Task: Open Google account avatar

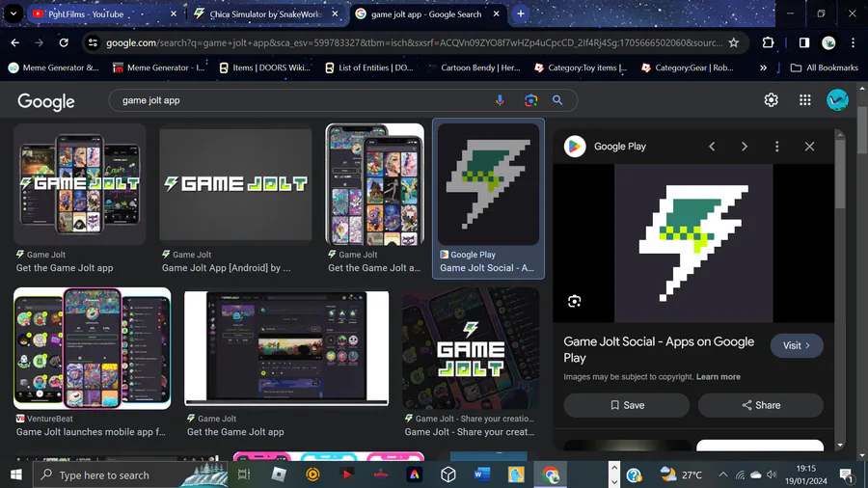Action: coord(837,100)
